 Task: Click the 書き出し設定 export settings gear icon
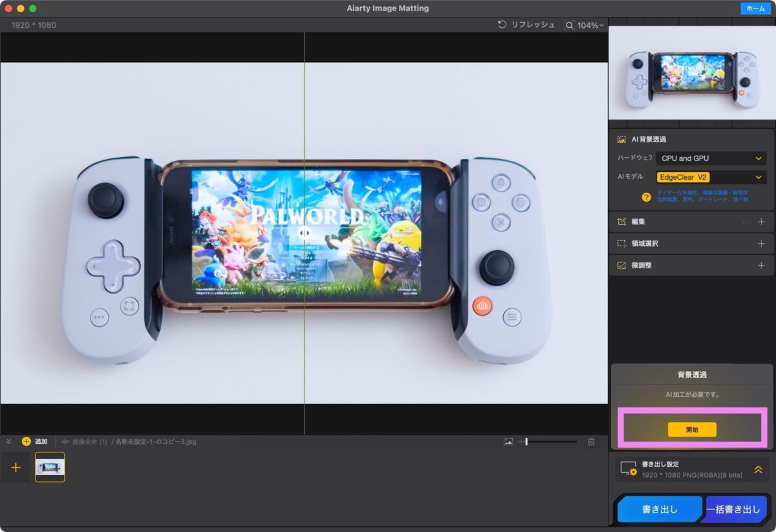pyautogui.click(x=628, y=469)
